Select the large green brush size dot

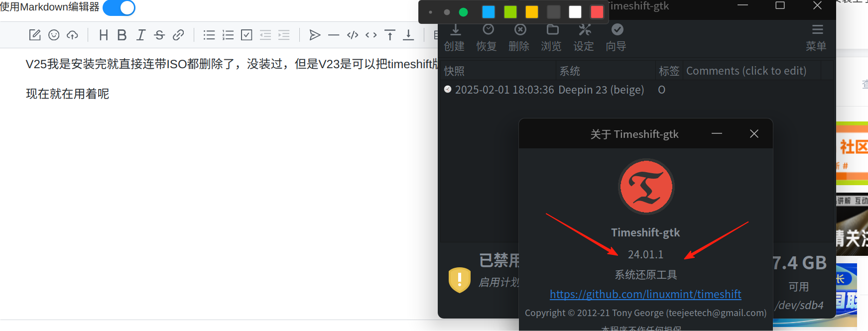pos(463,12)
